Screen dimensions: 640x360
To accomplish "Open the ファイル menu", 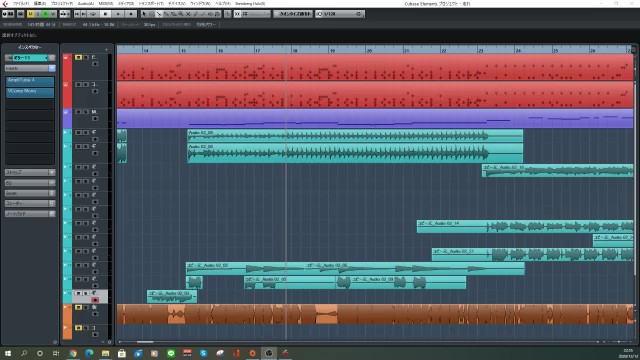I will (20, 4).
